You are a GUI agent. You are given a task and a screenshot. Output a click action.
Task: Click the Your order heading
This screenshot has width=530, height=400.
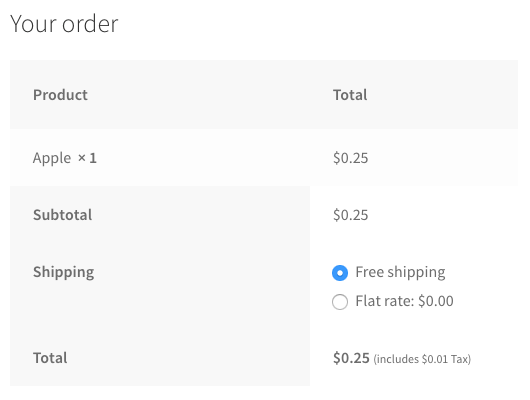point(64,24)
